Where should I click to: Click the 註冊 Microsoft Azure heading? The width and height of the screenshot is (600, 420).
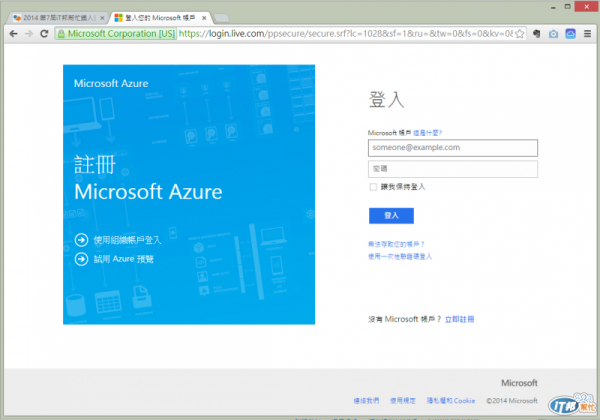click(148, 178)
